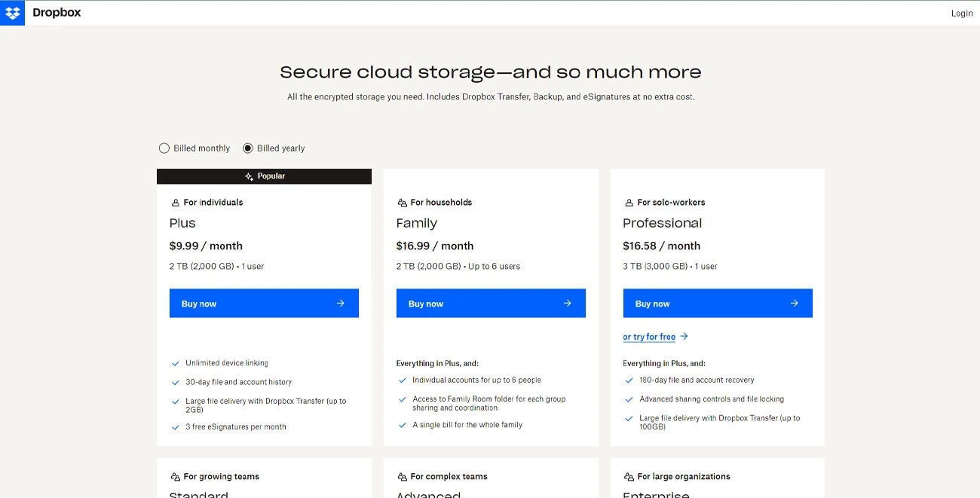The width and height of the screenshot is (980, 498).
Task: Click the complex teams icon beside Advanced
Action: pyautogui.click(x=402, y=476)
